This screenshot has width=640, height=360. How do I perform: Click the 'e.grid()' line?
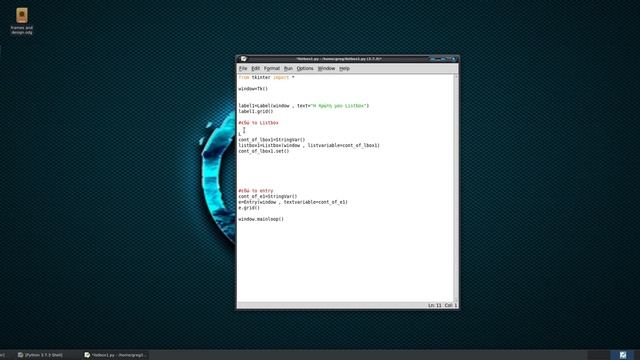(249, 208)
